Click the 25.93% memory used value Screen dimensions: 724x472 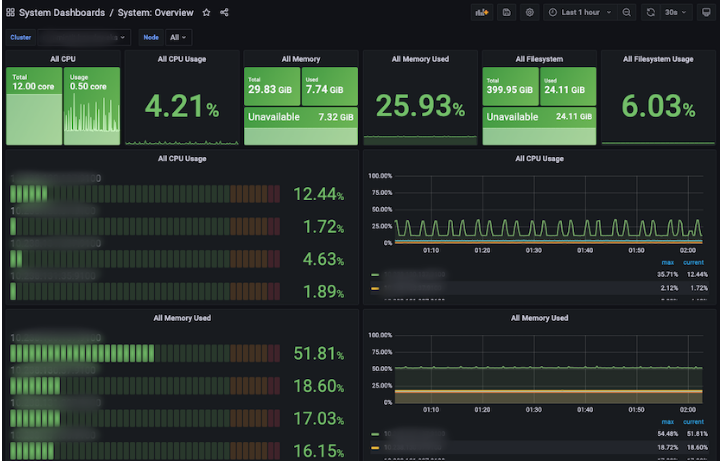[x=420, y=106]
